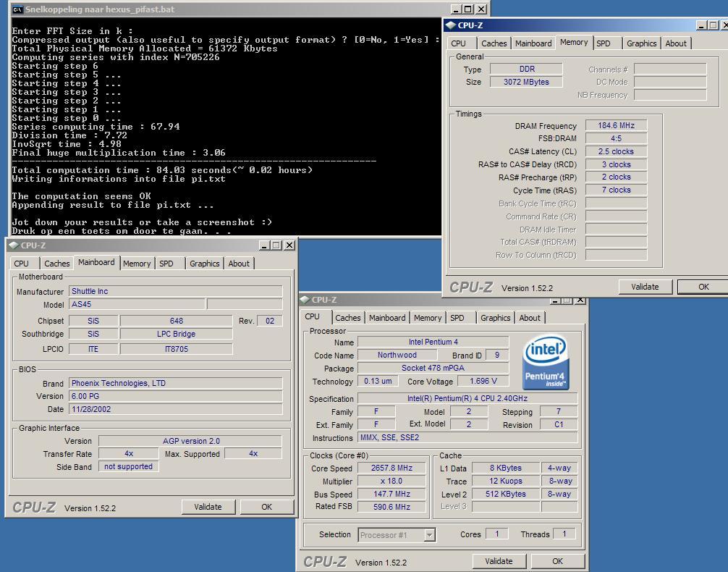Click the BIOS date 11/28/2002 field
This screenshot has width=728, height=572.
pyautogui.click(x=176, y=409)
